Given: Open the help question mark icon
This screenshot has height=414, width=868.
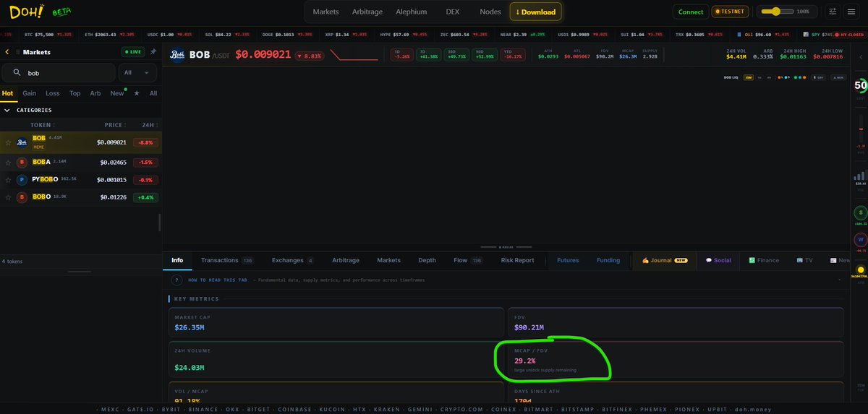Looking at the screenshot, I should (176, 280).
